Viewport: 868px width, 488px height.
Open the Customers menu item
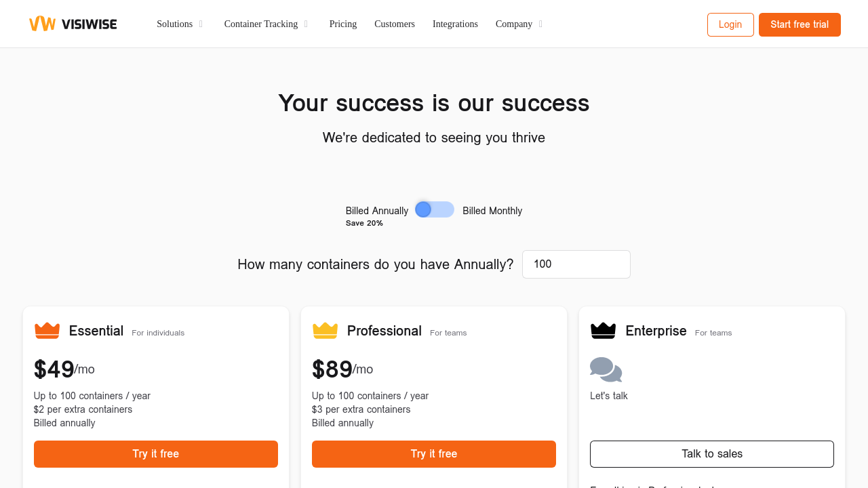click(395, 24)
